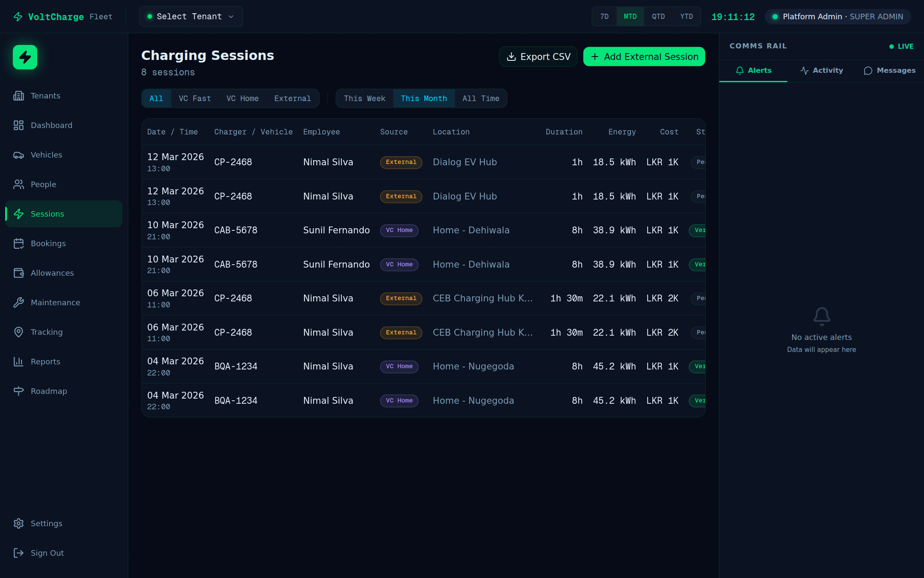Screen dimensions: 924x578
Task: Open Vehicles via its sidebar icon
Action: [18, 155]
